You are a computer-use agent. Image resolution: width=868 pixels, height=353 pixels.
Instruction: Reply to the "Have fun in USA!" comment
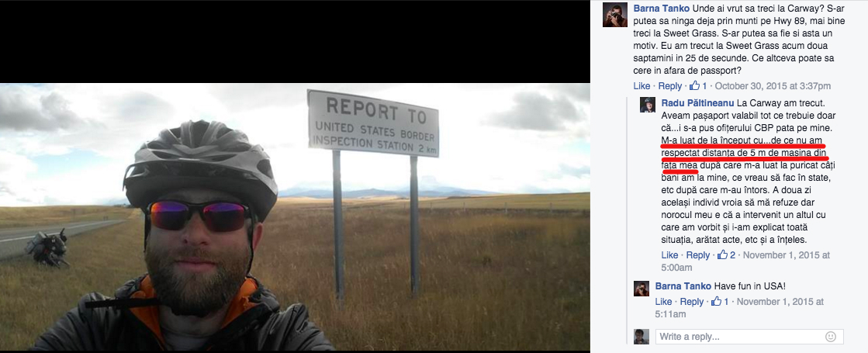(691, 302)
